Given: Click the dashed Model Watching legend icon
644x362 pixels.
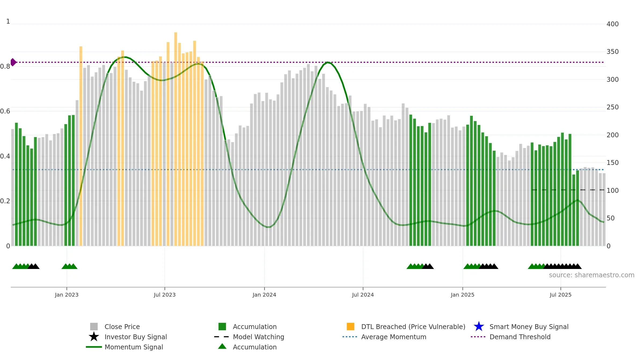Looking at the screenshot, I should 222,337.
